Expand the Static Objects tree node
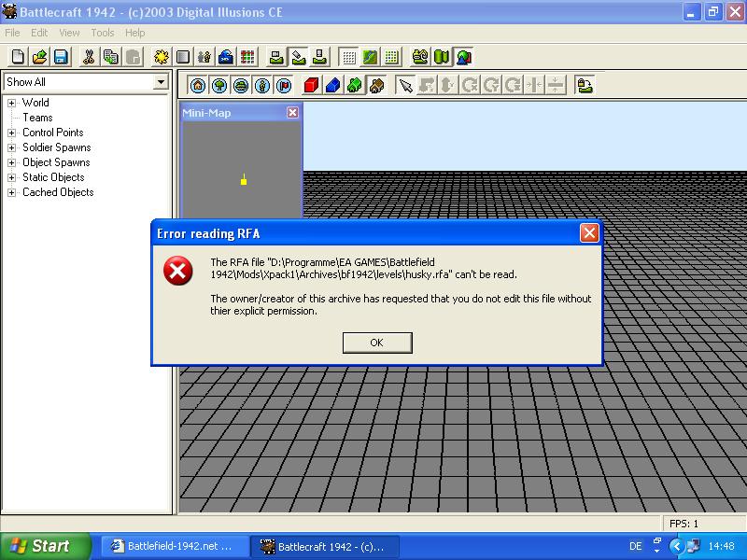 (x=12, y=177)
